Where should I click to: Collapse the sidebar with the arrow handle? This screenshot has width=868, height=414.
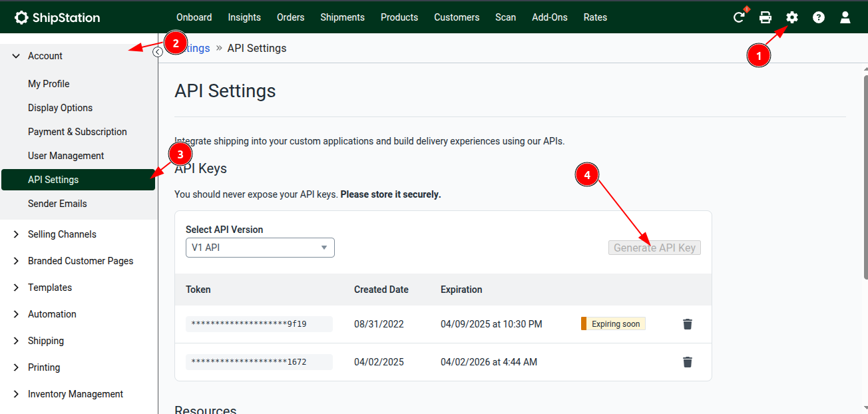point(158,52)
